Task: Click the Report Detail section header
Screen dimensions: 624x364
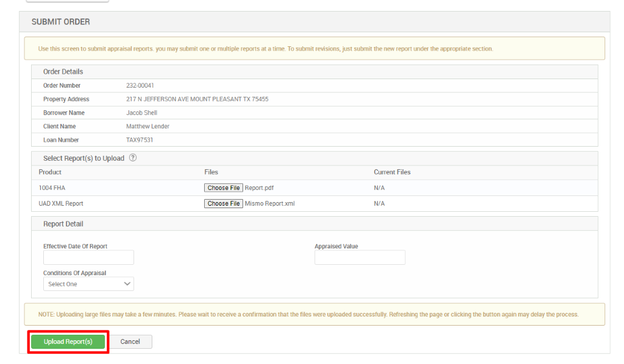Action: 63,224
